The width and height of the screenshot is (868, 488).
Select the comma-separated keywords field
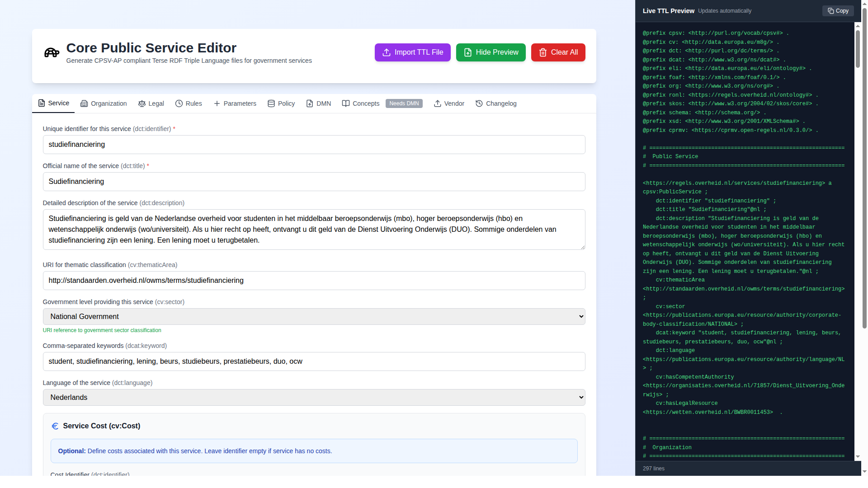click(x=313, y=361)
